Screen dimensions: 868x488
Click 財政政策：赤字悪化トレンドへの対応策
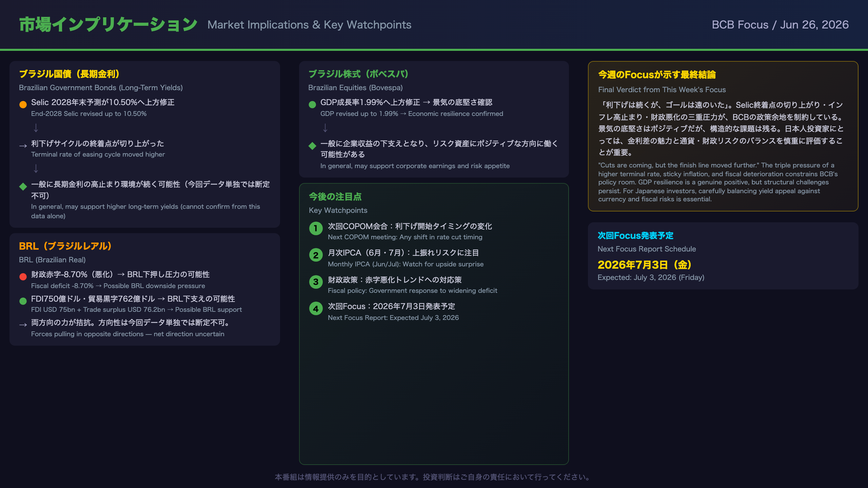[395, 280]
